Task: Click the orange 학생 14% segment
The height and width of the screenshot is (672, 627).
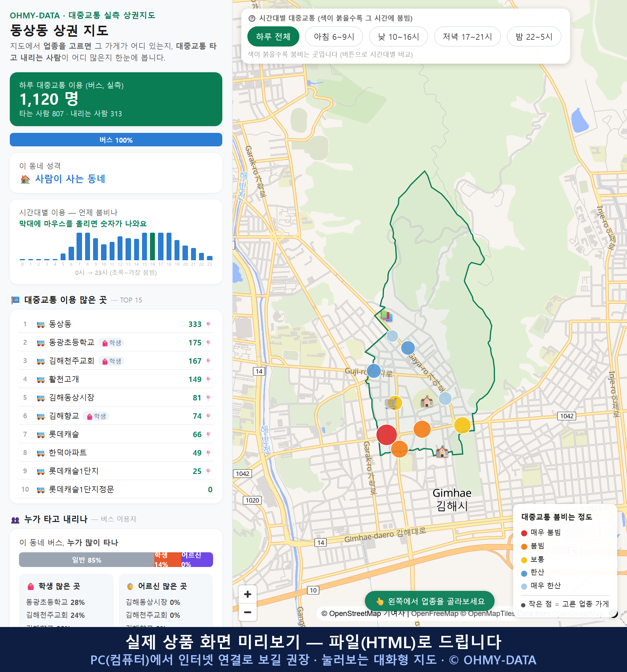Action: (168, 559)
